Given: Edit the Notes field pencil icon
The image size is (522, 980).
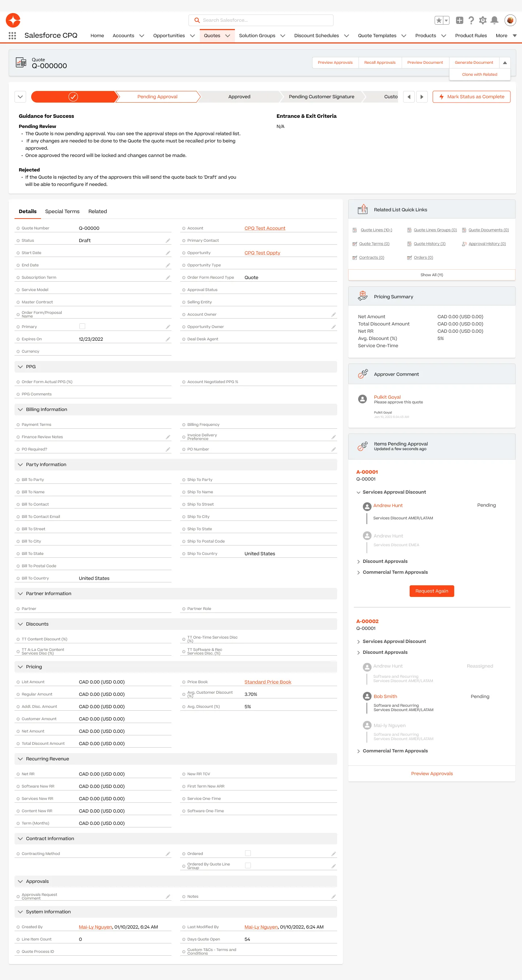Looking at the screenshot, I should [333, 897].
